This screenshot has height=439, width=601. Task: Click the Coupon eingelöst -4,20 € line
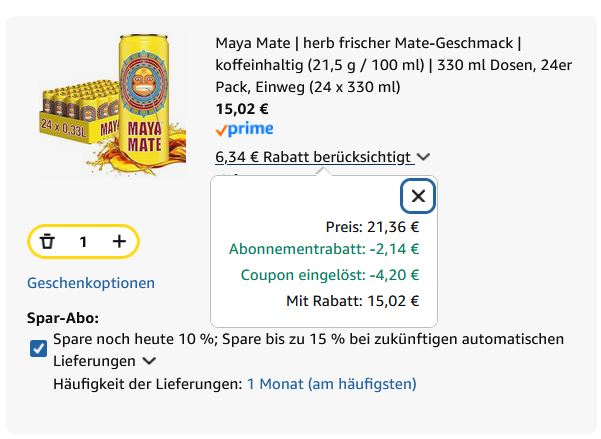tap(330, 275)
